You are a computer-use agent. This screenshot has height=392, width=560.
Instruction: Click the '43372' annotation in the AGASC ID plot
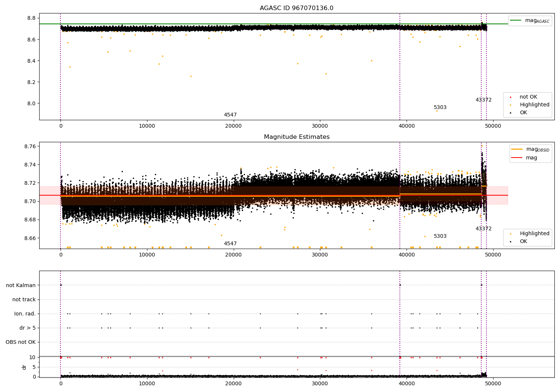coord(483,100)
